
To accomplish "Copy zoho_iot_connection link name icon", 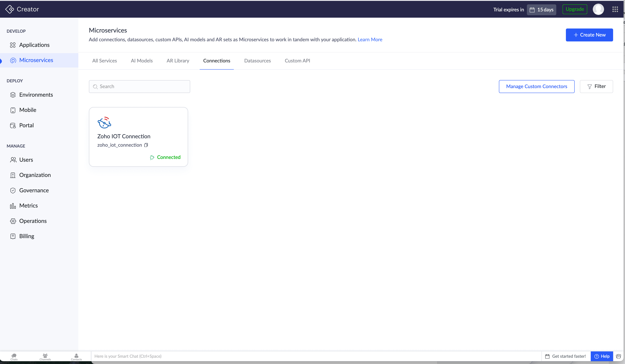I will (146, 145).
